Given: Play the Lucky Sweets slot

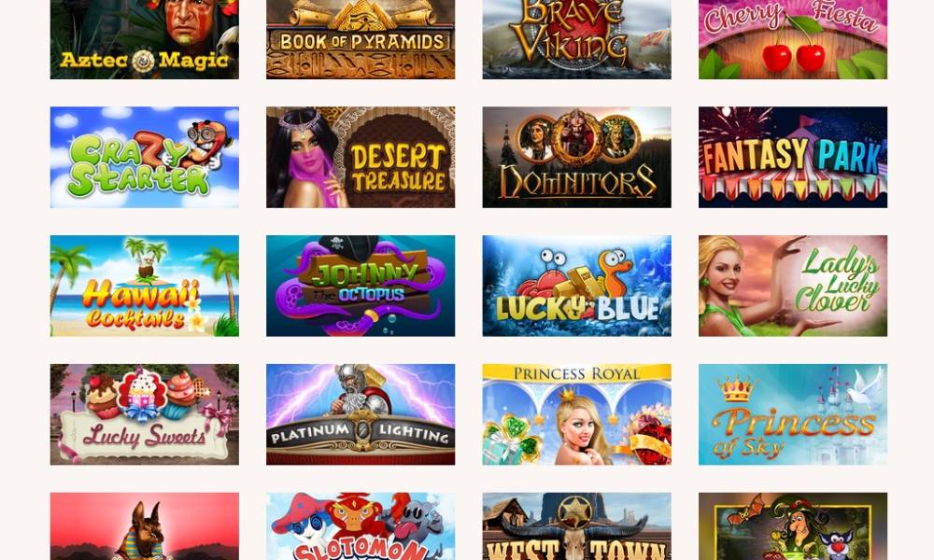Looking at the screenshot, I should 144,414.
